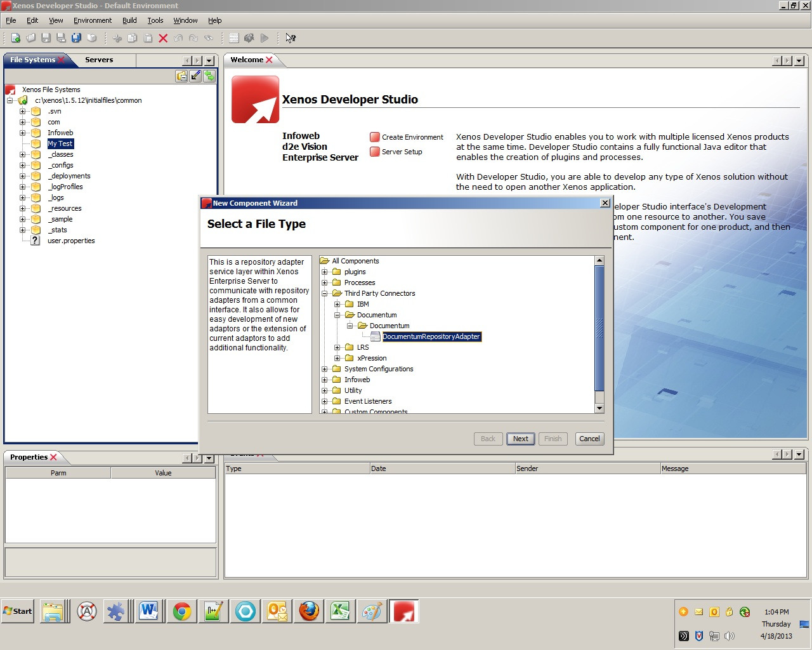Open the Firefox browser from the taskbar
Image resolution: width=812 pixels, height=650 pixels.
[x=308, y=611]
